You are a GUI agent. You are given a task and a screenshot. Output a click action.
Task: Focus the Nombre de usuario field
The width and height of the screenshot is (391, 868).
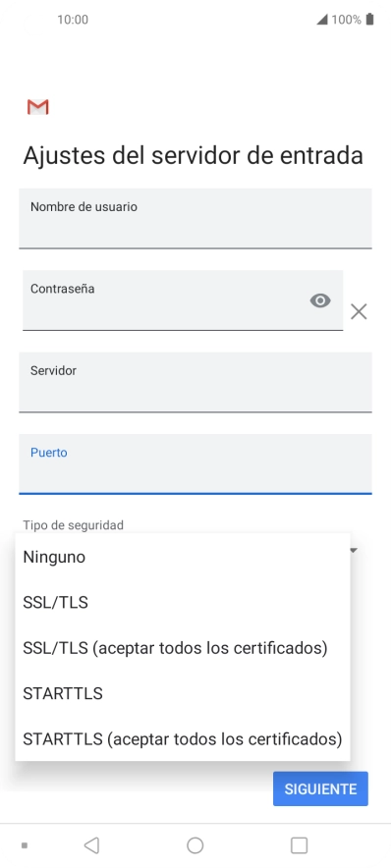(195, 219)
